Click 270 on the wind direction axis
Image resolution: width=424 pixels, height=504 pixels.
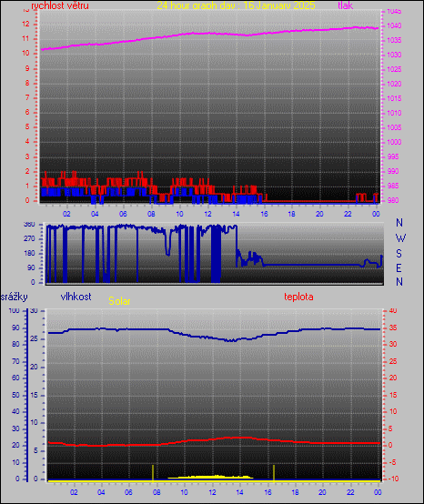29,239
